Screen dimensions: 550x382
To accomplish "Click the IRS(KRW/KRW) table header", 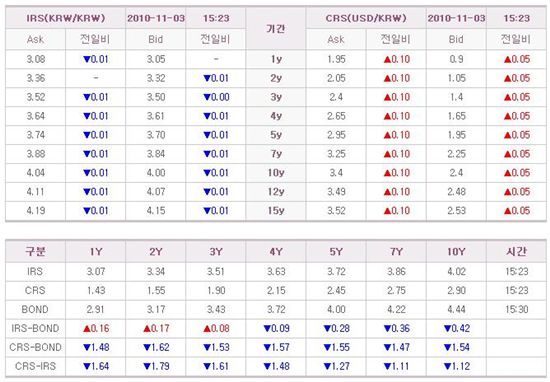I will coord(66,18).
